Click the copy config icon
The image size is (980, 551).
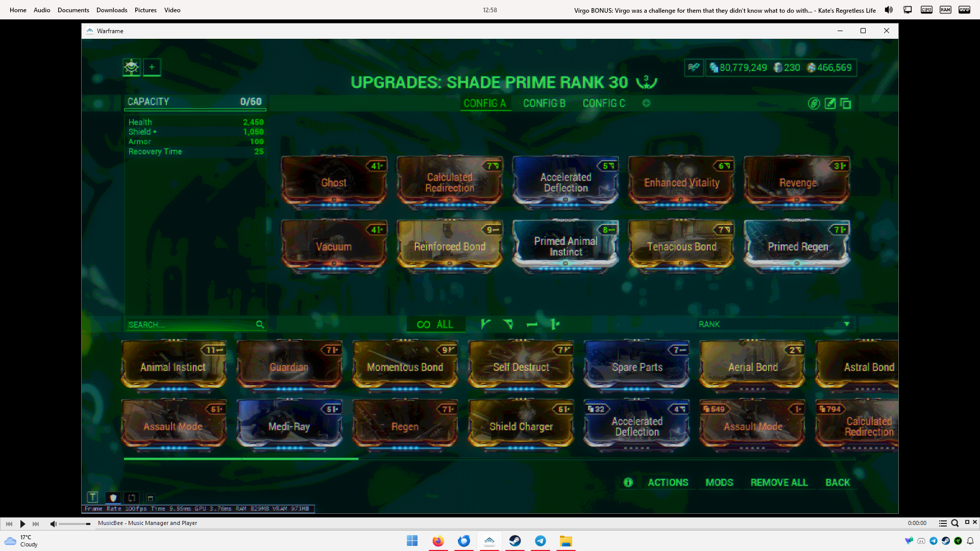tap(846, 104)
